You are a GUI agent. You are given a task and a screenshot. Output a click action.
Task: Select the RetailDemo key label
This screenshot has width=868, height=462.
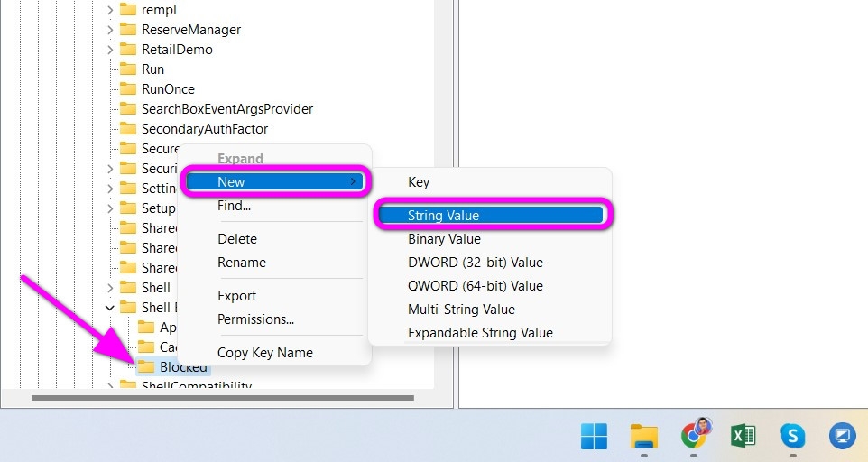(177, 50)
